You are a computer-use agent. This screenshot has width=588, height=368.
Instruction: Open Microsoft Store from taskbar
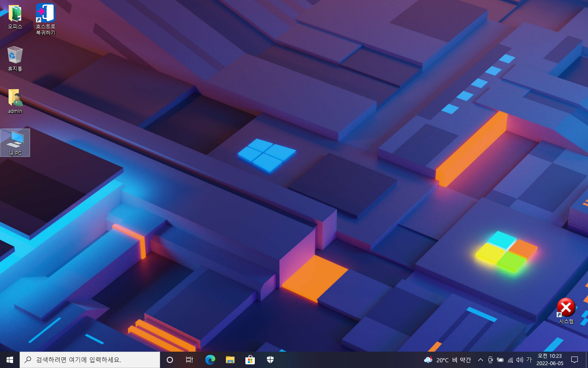pos(250,360)
